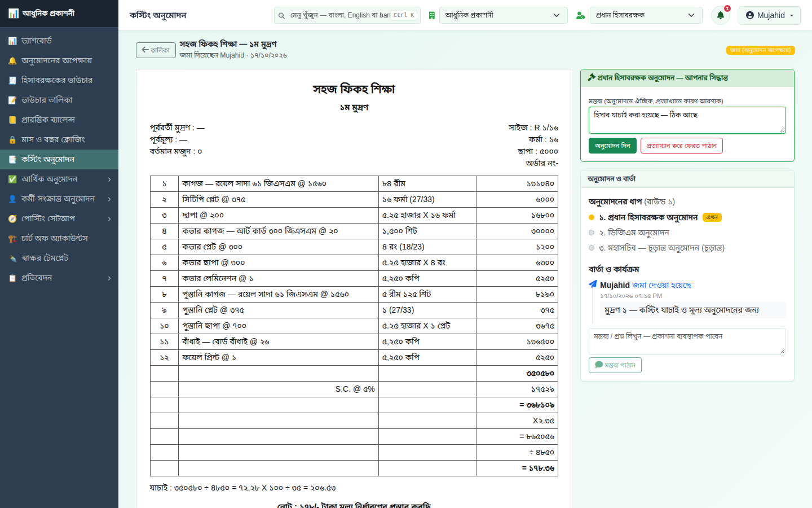Expand the পোস্টিং সেটআপ submenu chevron
The height and width of the screenshot is (508, 812).
(109, 219)
